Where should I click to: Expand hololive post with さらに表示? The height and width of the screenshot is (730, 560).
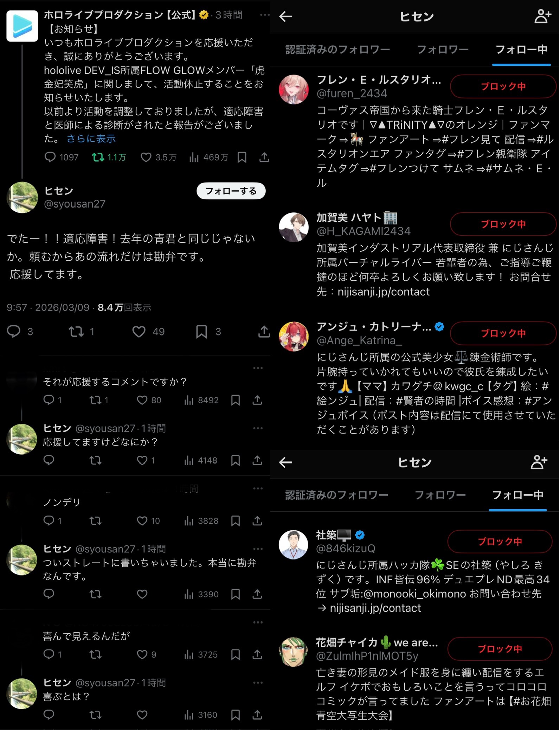tap(91, 139)
